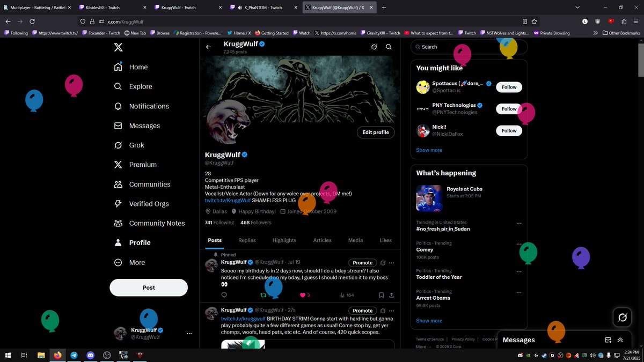Click the search icon in profile header
This screenshot has width=644, height=362.
(389, 47)
